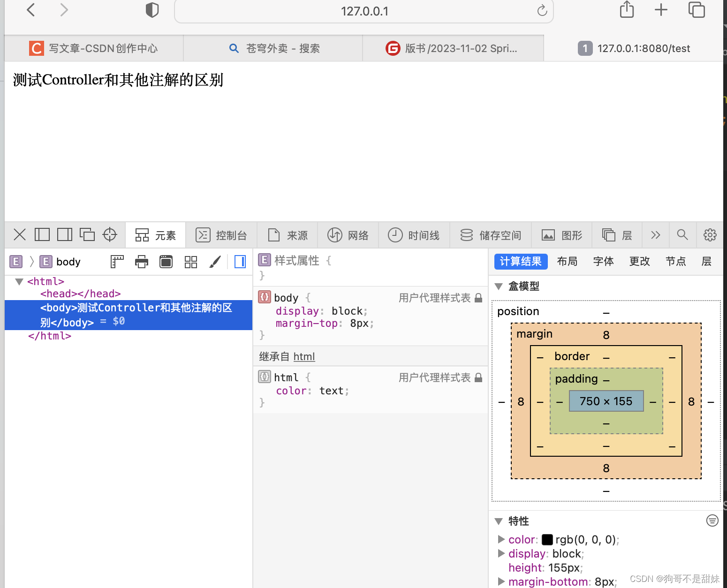Image resolution: width=727 pixels, height=588 pixels.
Task: Open the Web Inspector search tool
Action: pyautogui.click(x=682, y=235)
